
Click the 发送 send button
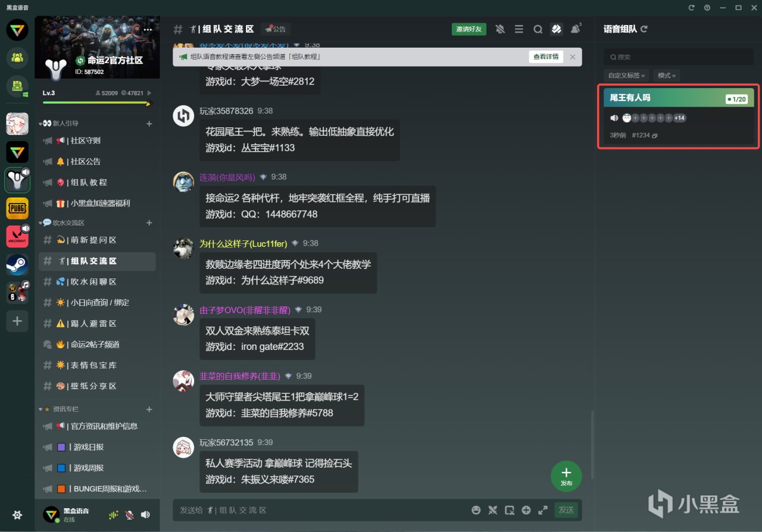(x=566, y=510)
